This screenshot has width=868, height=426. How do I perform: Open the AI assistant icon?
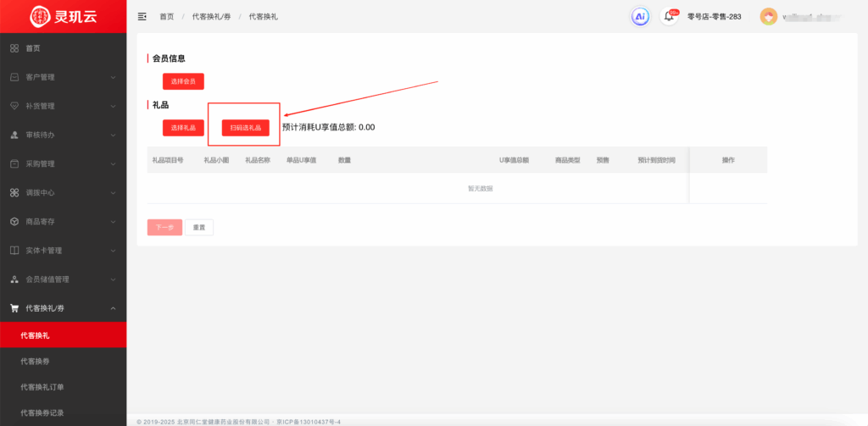click(x=641, y=16)
